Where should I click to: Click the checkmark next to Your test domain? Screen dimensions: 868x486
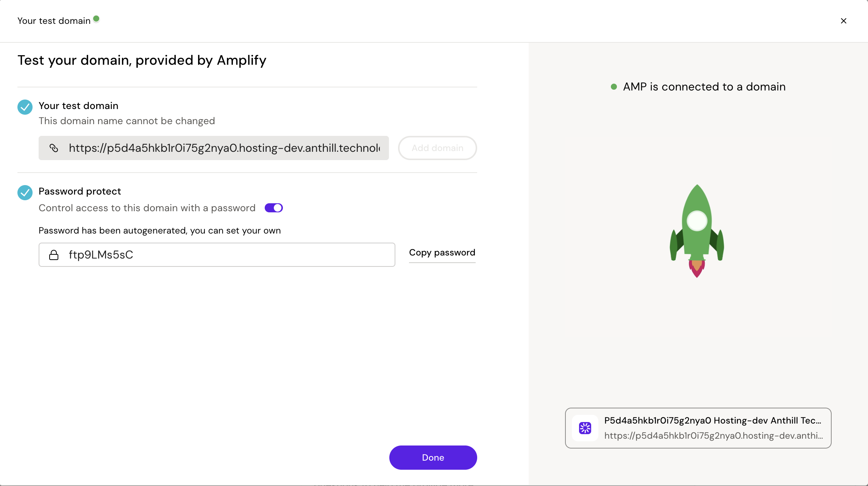click(25, 107)
